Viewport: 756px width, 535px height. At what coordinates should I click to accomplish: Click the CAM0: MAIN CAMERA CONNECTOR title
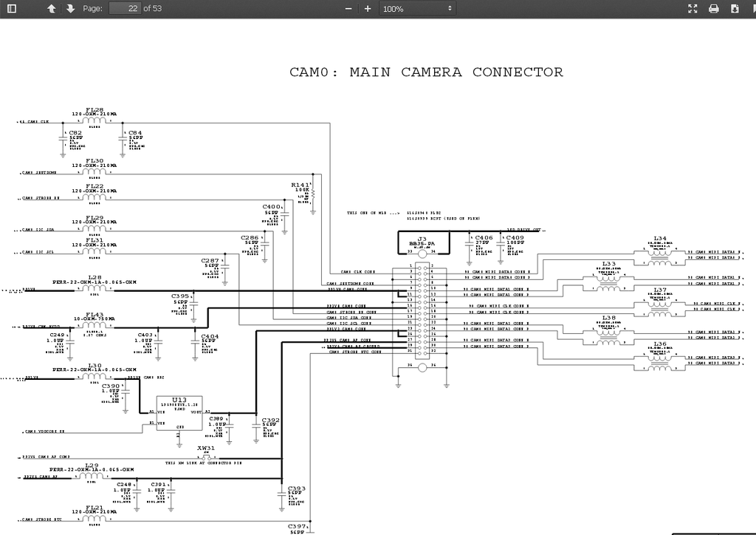click(426, 72)
